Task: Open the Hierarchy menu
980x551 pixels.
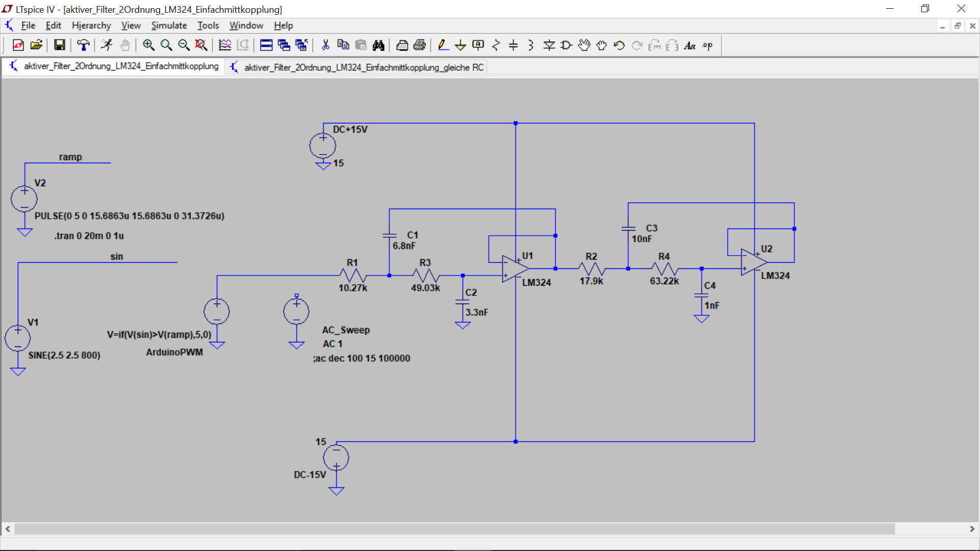Action: [x=91, y=26]
